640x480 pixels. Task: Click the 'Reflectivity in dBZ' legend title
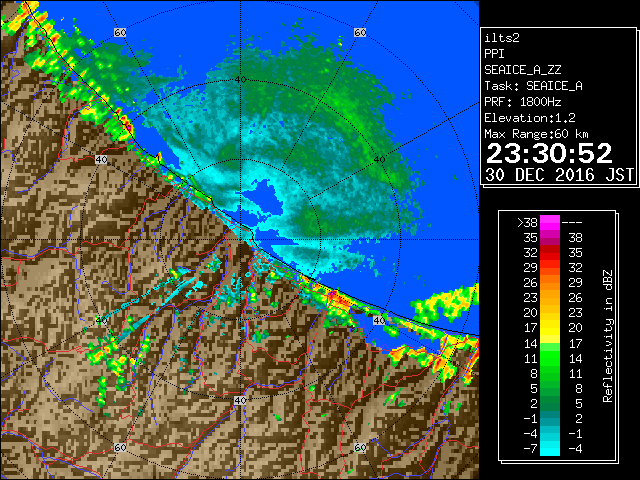coord(608,336)
